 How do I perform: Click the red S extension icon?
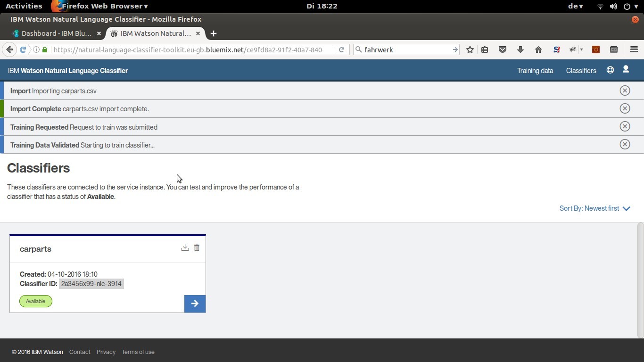tap(556, 49)
